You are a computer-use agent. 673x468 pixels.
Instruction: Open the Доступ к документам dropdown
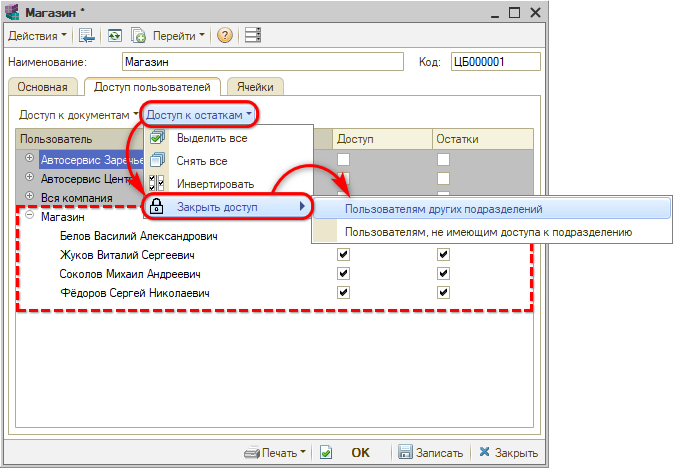(78, 115)
